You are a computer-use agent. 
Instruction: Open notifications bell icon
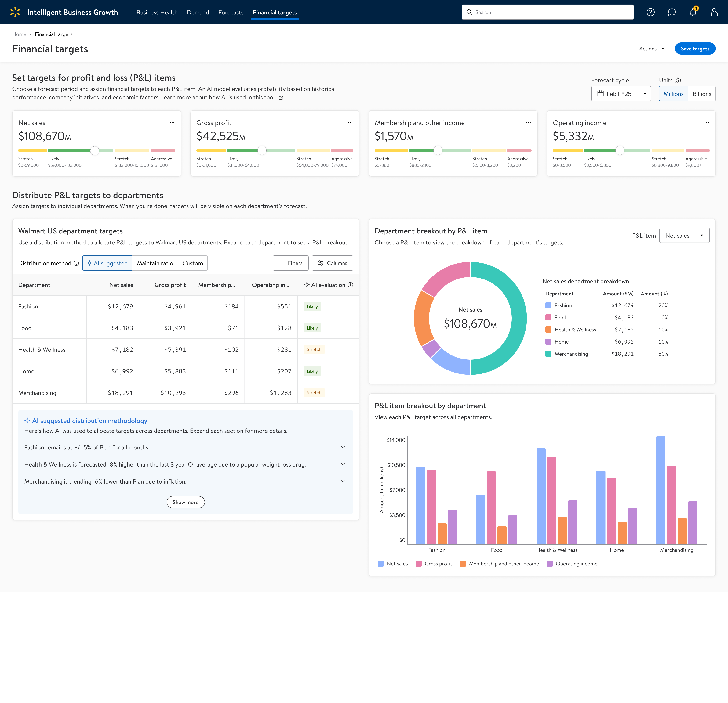693,12
